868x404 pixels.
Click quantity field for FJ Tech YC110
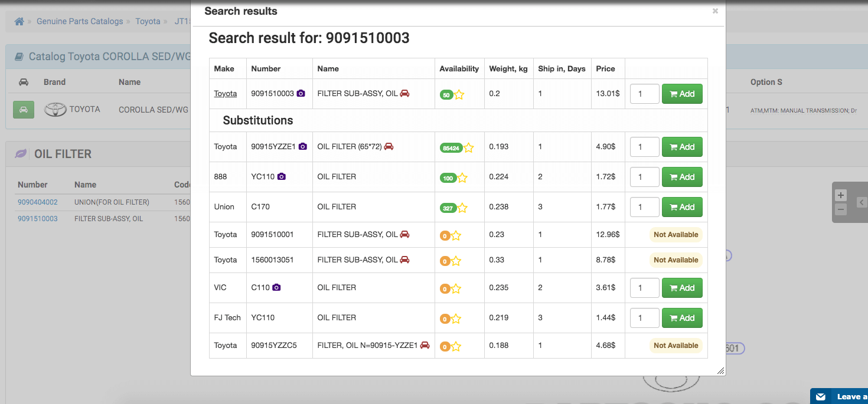click(x=645, y=318)
